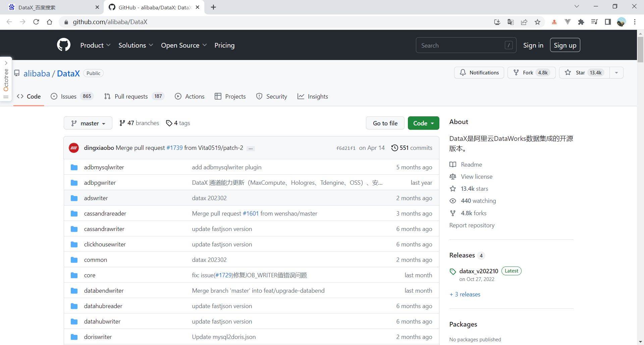Go to browser home icon
644x345 pixels.
point(50,22)
